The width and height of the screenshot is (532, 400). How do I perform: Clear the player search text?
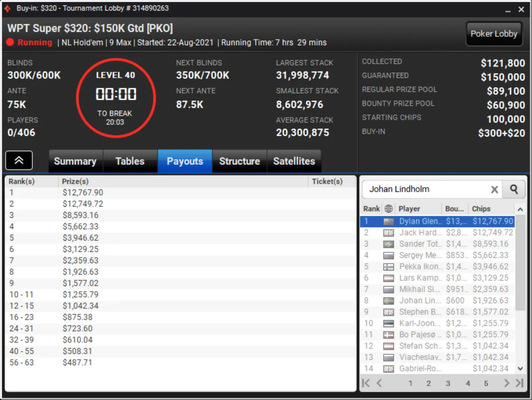click(494, 190)
